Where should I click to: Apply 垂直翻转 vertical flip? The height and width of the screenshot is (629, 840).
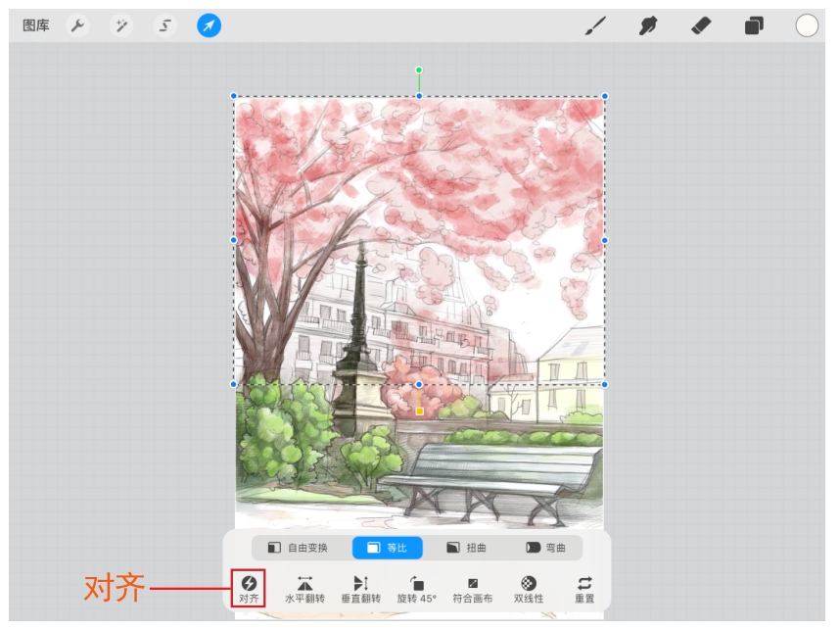(x=361, y=589)
